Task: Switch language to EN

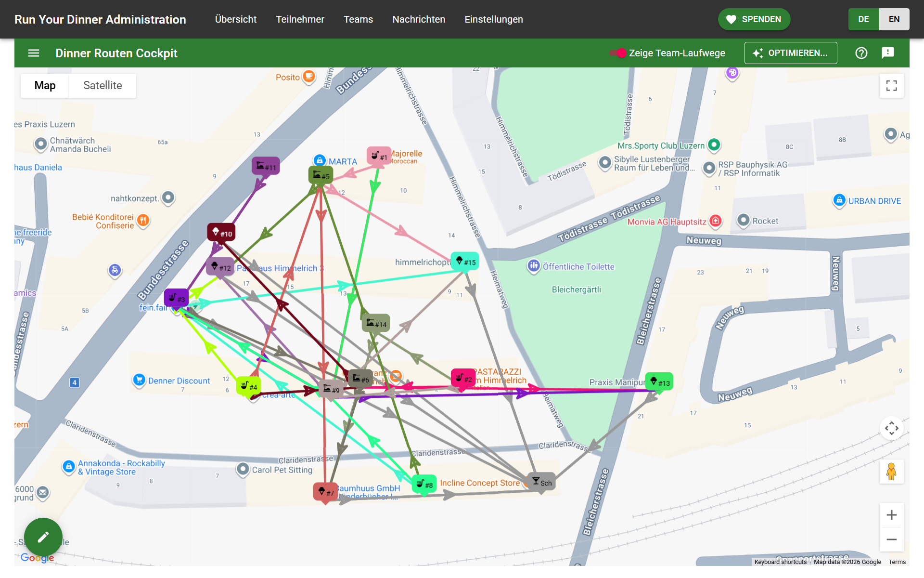Action: [894, 19]
